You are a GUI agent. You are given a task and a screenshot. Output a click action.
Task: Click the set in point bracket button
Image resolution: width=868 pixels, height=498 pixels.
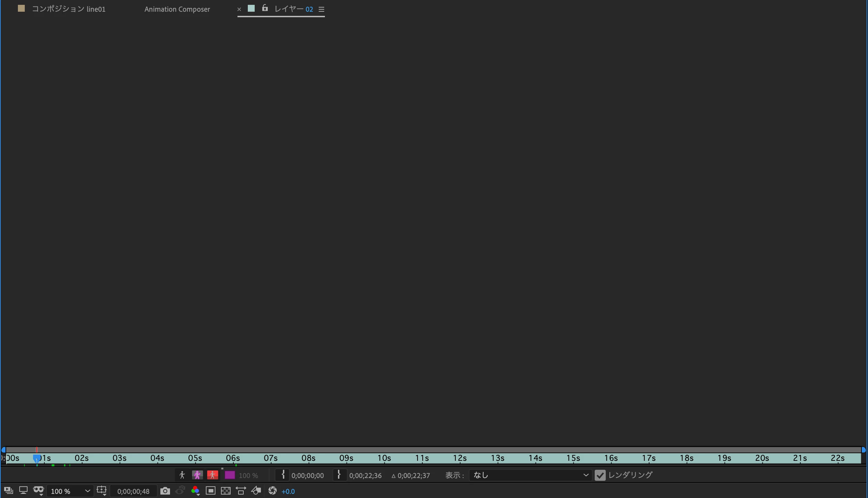(283, 475)
